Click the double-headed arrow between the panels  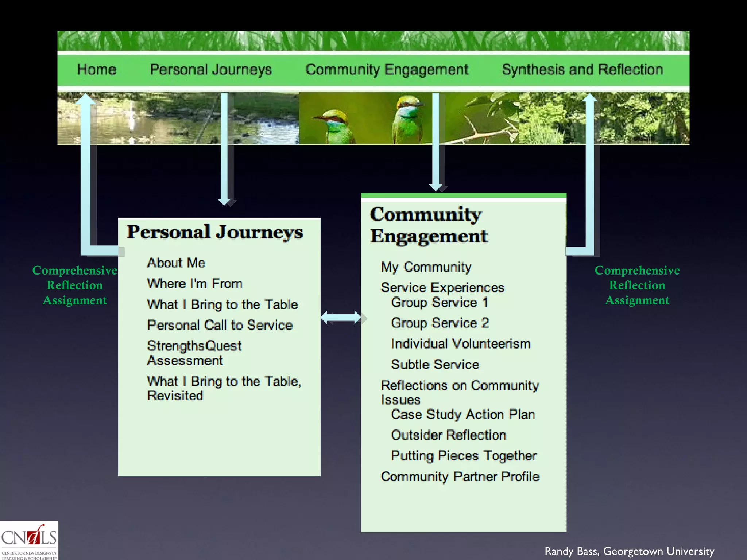point(341,318)
